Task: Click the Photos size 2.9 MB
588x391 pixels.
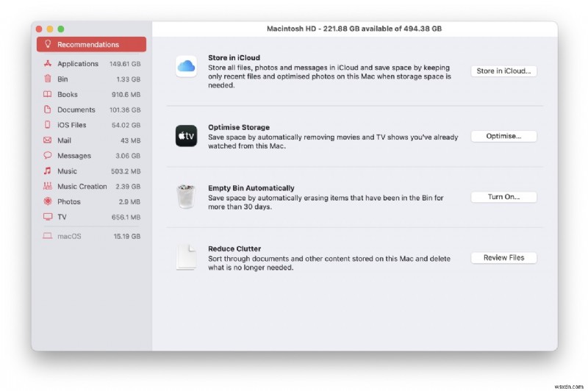Action: (x=129, y=201)
